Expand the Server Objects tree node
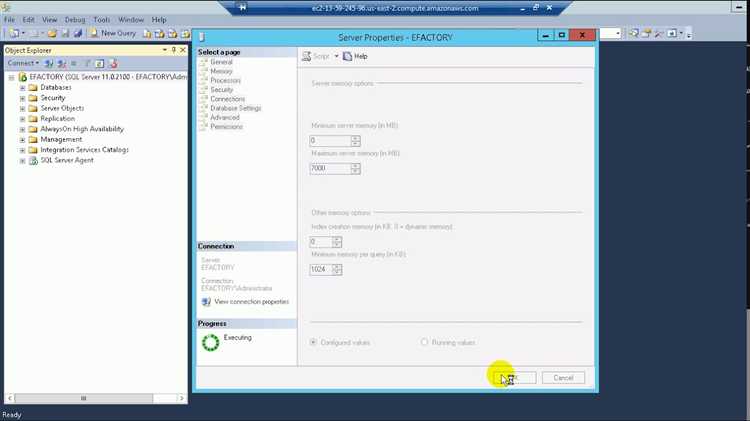The height and width of the screenshot is (421, 750). (22, 109)
